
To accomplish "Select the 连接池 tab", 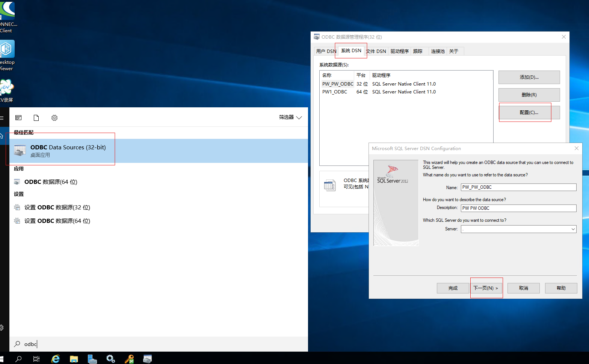I will pos(438,51).
